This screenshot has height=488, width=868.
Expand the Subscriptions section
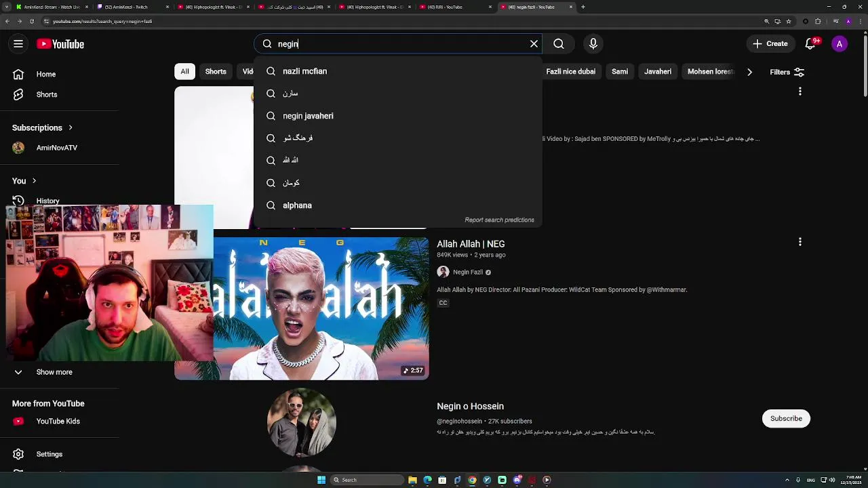(x=42, y=127)
